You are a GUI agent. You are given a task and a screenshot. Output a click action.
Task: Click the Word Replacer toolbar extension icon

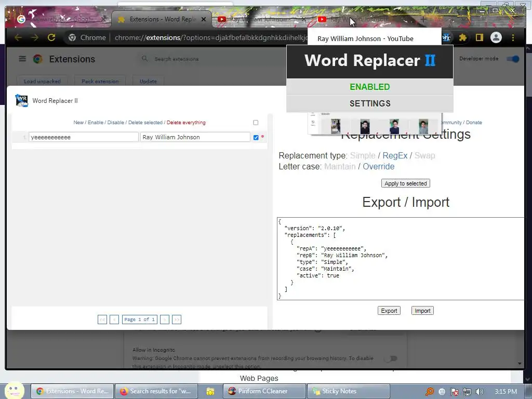[446, 37]
